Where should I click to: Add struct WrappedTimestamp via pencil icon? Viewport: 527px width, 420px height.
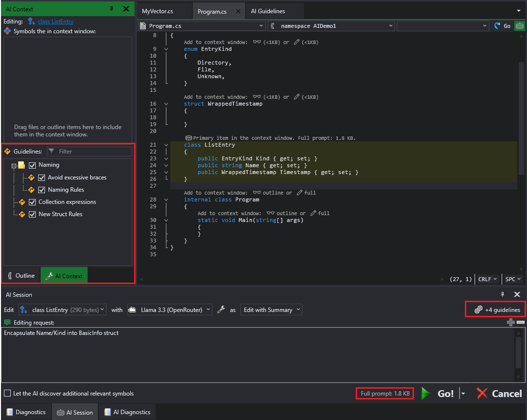click(297, 97)
